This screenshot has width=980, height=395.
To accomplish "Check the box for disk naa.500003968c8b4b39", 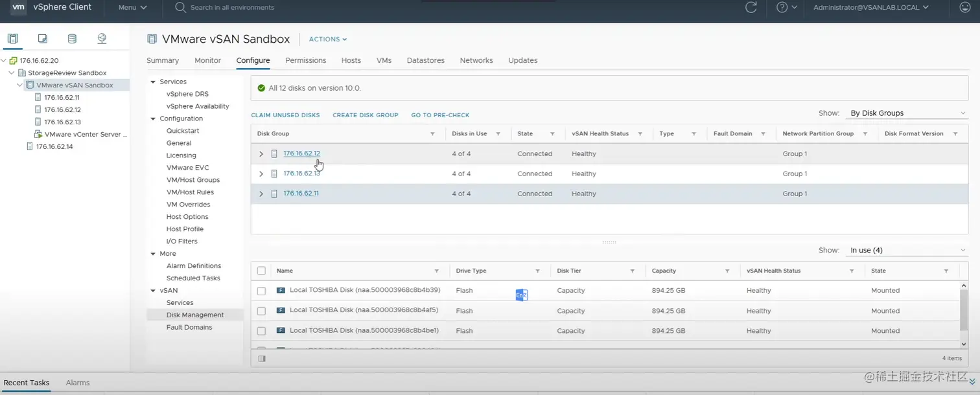I will pyautogui.click(x=261, y=291).
